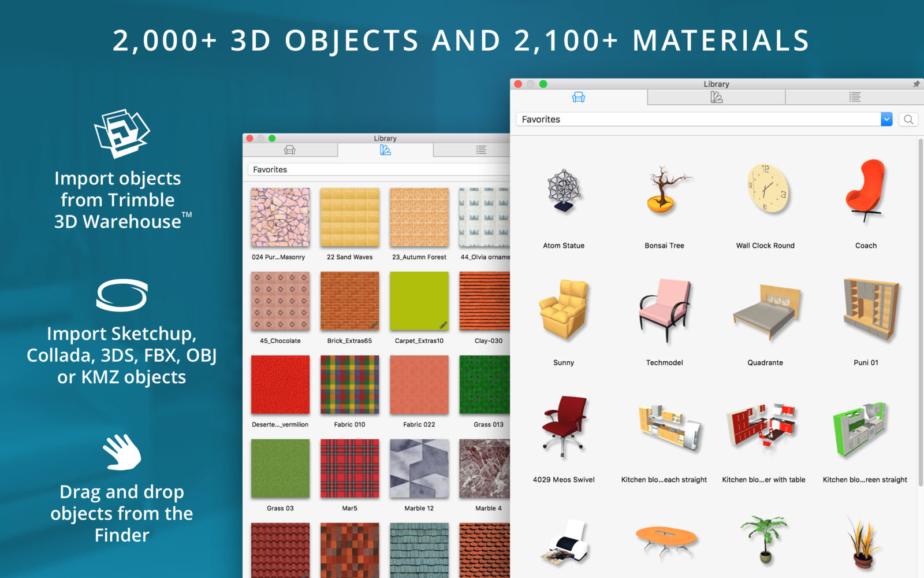Click the Sketchup import ring icon
924x578 pixels.
[122, 295]
